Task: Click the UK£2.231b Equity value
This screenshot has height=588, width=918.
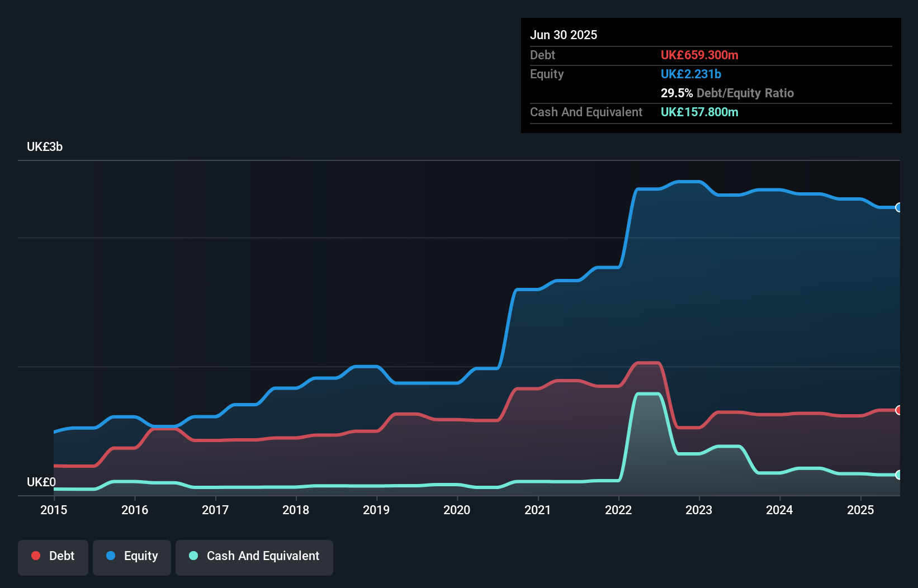Action: click(691, 74)
